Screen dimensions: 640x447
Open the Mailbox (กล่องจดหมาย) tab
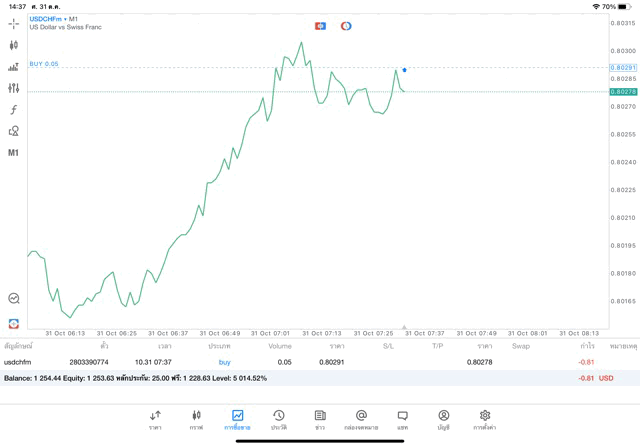point(361,420)
